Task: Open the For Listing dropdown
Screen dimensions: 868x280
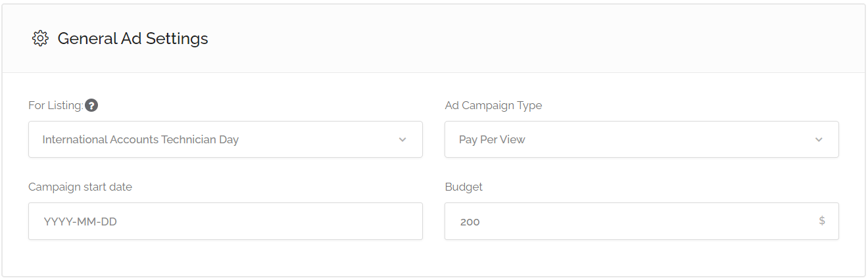Action: (225, 139)
